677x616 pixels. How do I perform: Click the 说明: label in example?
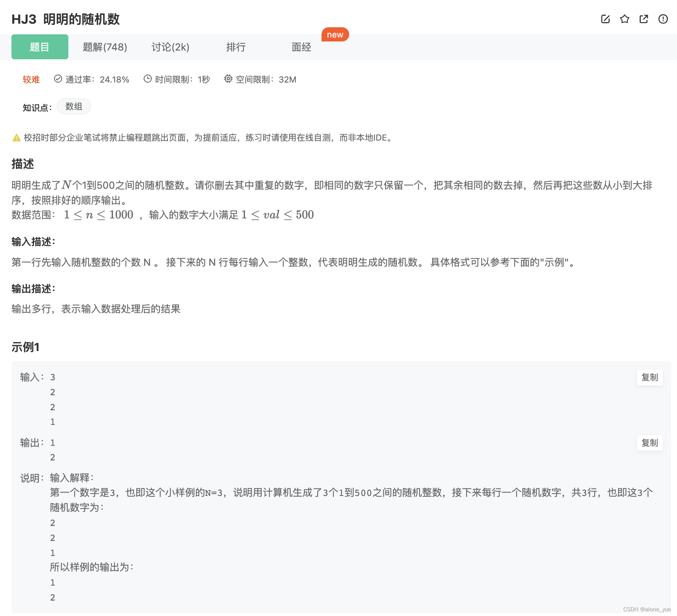pos(32,478)
